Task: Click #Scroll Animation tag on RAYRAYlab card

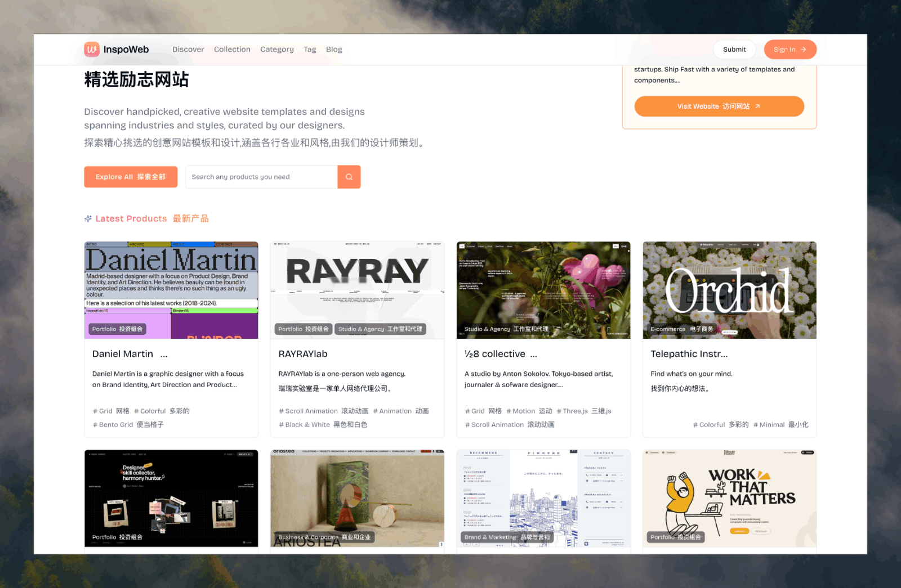Action: tap(324, 411)
